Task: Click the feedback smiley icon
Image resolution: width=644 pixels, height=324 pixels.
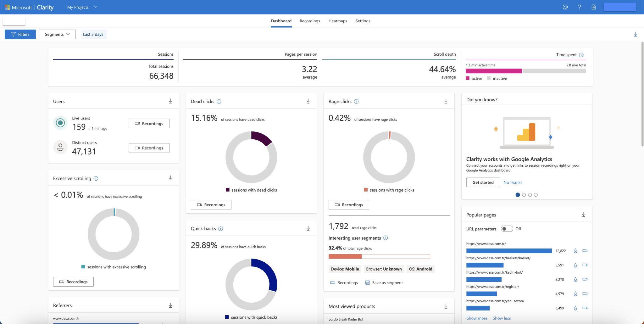Action: (x=565, y=7)
